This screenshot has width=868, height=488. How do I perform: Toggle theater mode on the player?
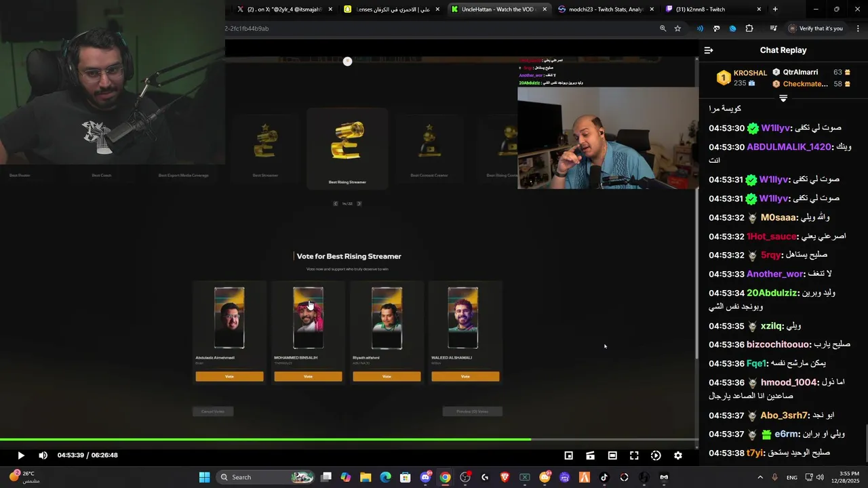pos(612,455)
